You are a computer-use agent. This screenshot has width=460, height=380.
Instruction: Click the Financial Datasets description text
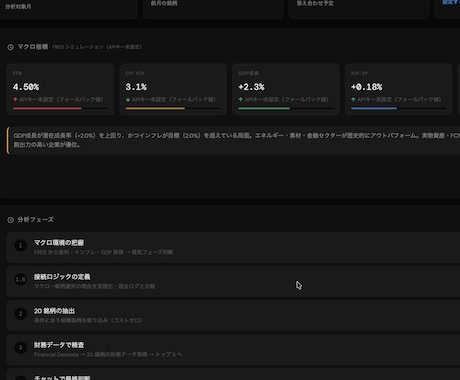pos(108,354)
